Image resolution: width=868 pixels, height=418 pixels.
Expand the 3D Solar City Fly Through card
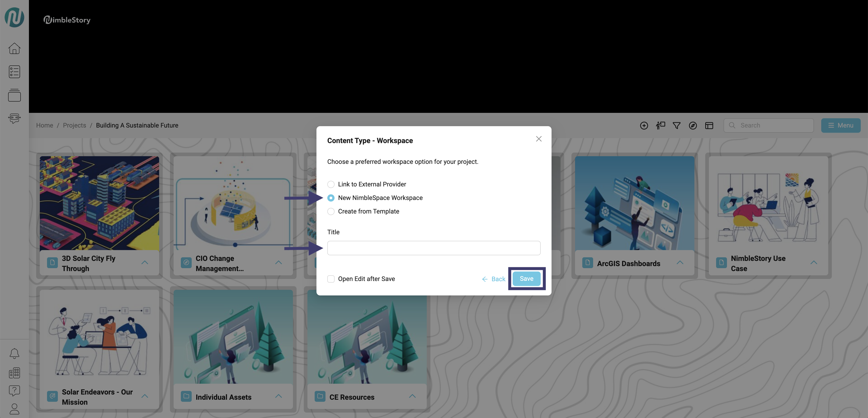(145, 262)
